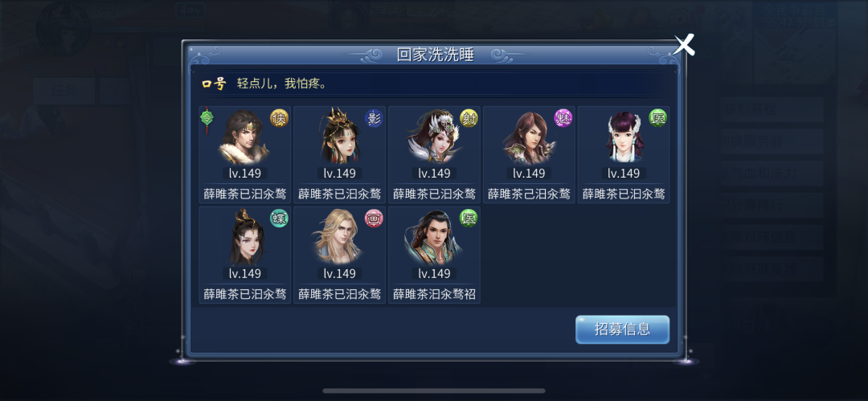Click the 任务 tab behind the dialog
This screenshot has width=868, height=401.
(x=63, y=92)
